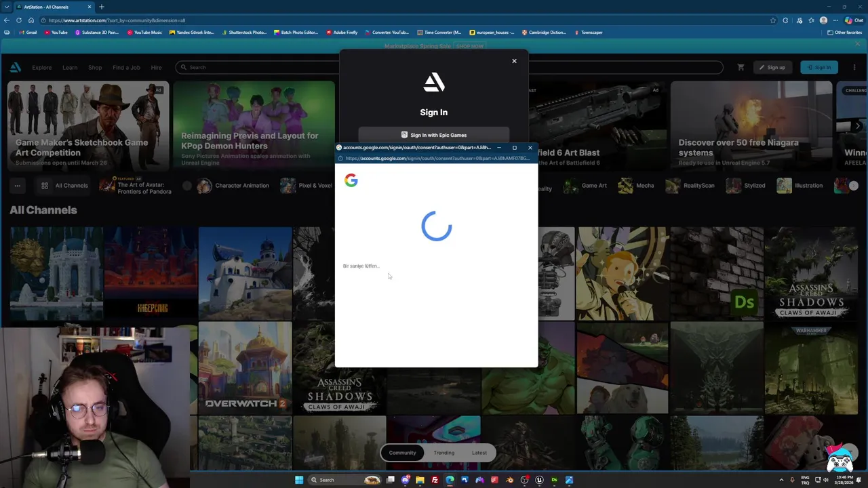Expand the browser tab list chevron
The height and width of the screenshot is (488, 868).
click(x=7, y=7)
